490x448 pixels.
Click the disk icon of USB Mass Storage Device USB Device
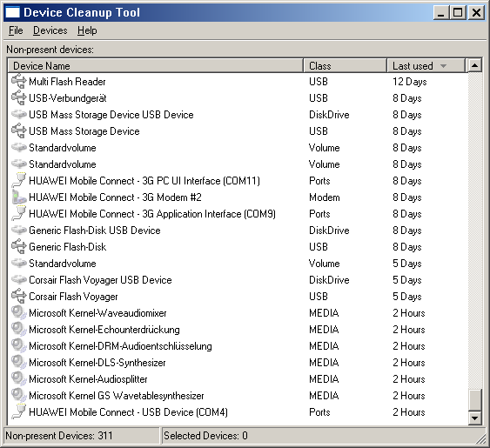(x=19, y=114)
